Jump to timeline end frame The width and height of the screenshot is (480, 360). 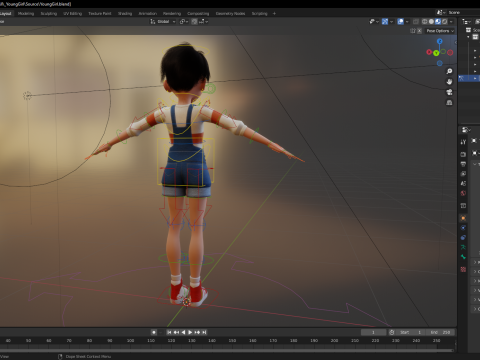click(204, 332)
